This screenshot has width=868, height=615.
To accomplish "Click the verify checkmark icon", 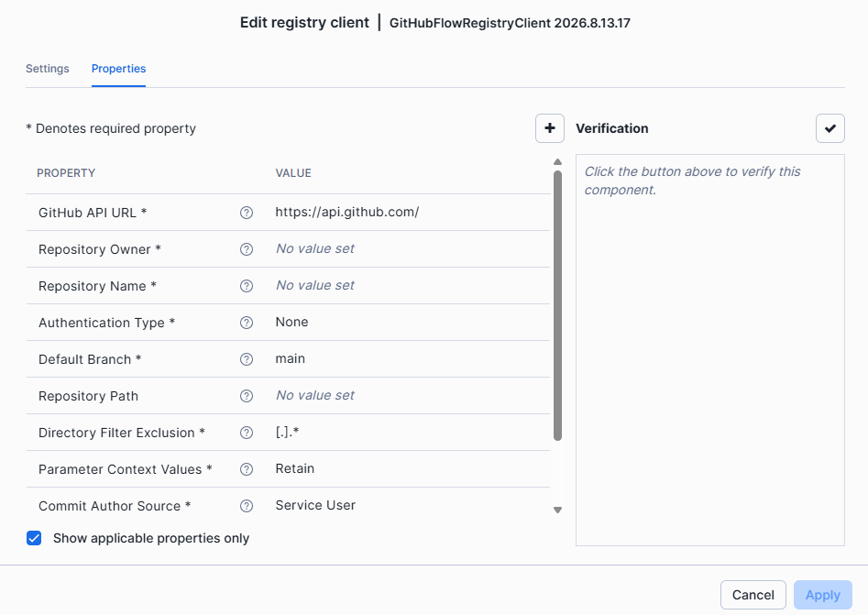I will [830, 128].
